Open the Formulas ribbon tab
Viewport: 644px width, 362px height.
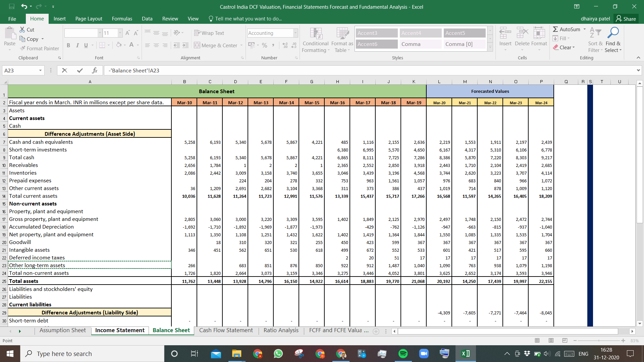coord(122,19)
